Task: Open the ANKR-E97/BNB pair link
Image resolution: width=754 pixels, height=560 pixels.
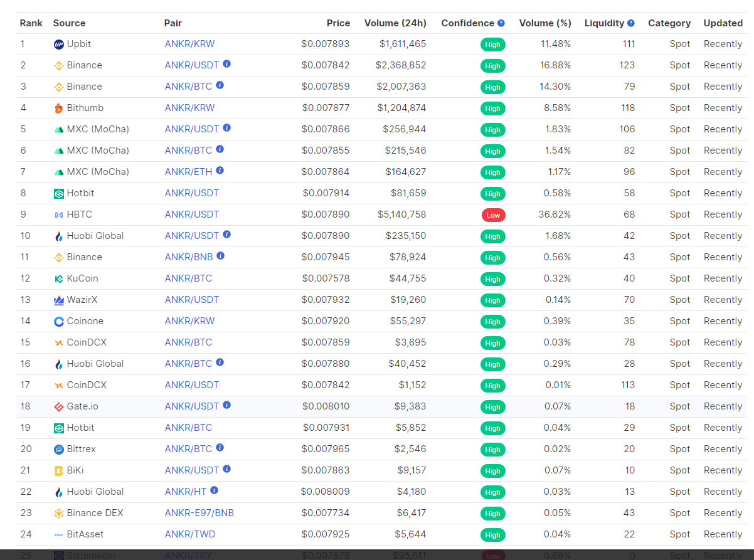Action: tap(199, 513)
